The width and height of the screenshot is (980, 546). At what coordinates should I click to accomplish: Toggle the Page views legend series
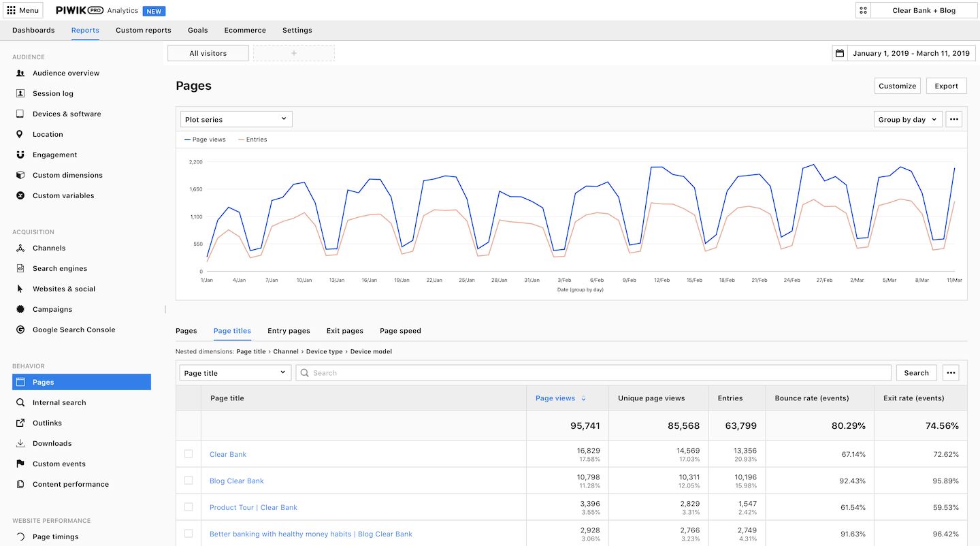(x=205, y=140)
